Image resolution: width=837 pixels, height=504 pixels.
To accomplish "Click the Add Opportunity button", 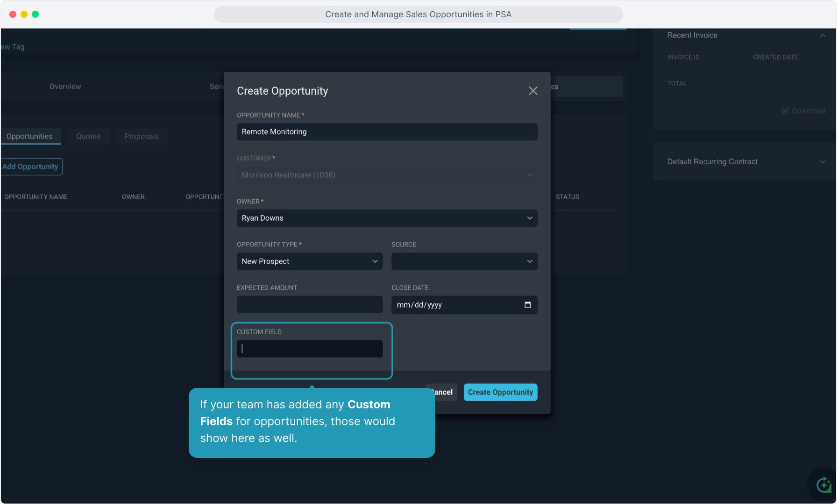I will pyautogui.click(x=31, y=167).
